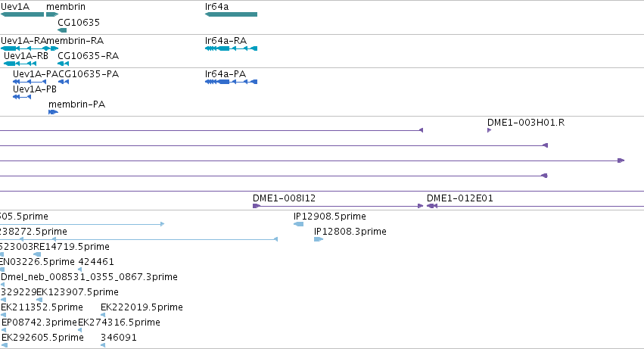Click the 'EP08742.3prime' EST label

(39, 323)
